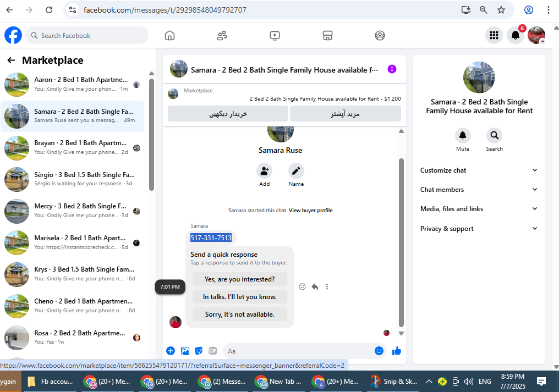
Task: Click the message sender's avatar beside quick responses
Action: coord(176,322)
